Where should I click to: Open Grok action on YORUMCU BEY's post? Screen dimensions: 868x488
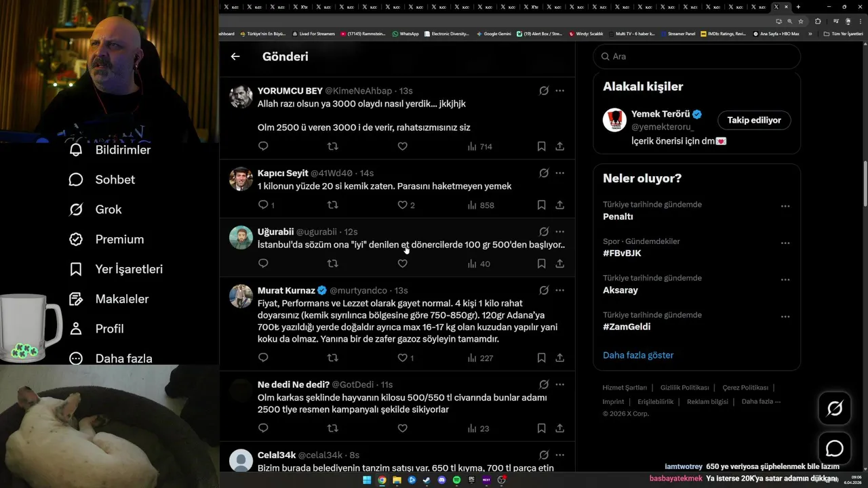click(544, 91)
